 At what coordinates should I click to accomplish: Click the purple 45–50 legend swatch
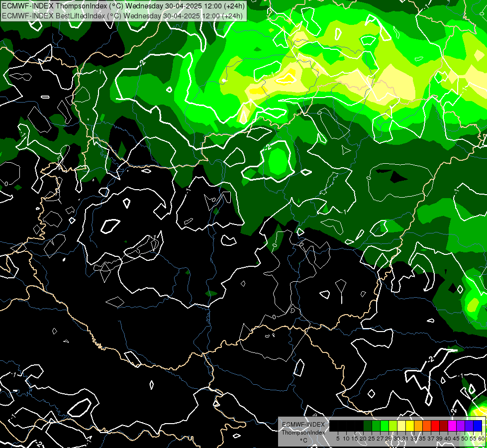tap(461, 426)
